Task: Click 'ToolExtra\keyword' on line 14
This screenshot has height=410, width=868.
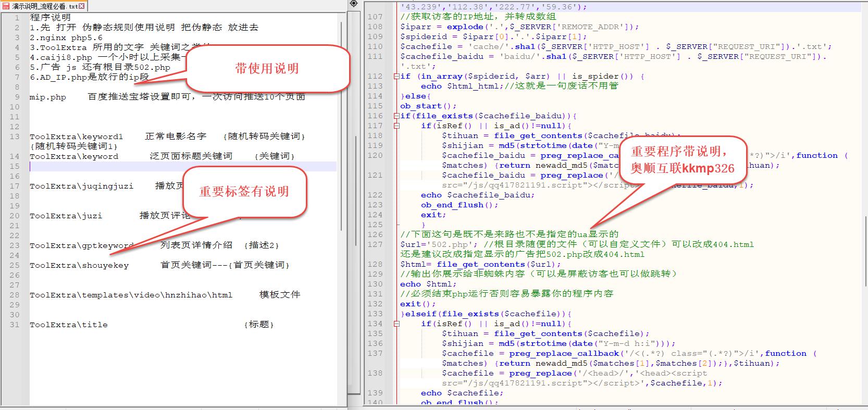Action: pyautogui.click(x=74, y=156)
